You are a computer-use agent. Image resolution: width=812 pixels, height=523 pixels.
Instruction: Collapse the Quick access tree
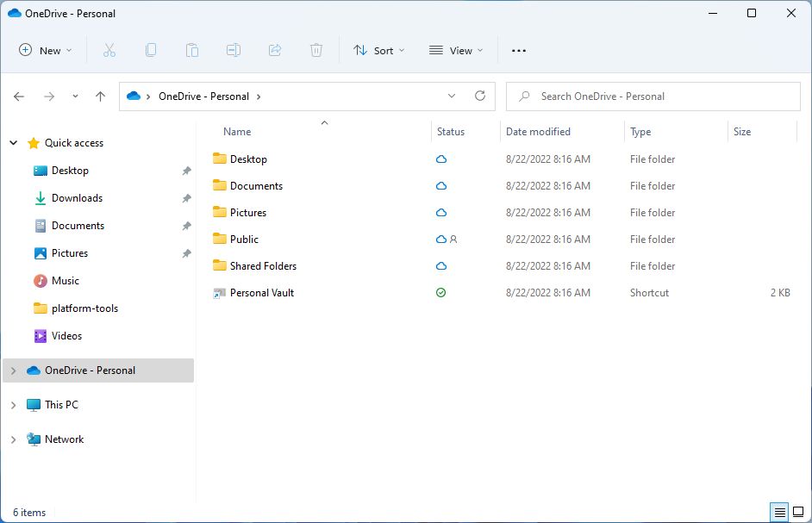14,142
